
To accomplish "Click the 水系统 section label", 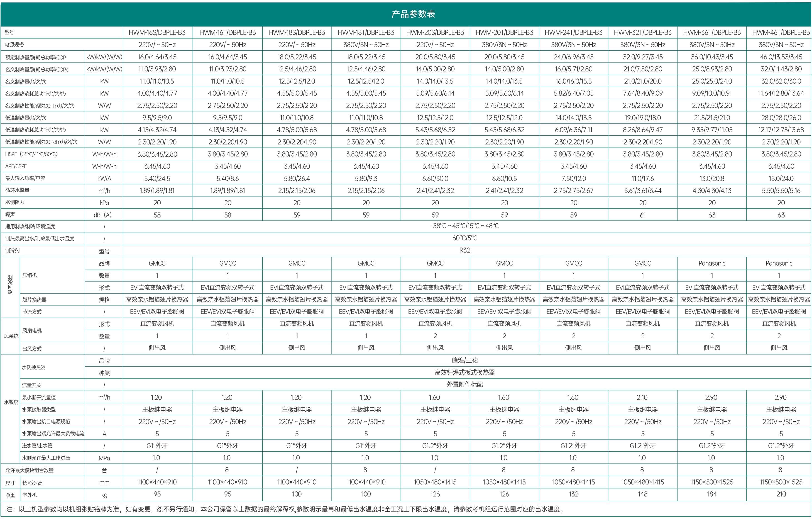I will 11,402.
